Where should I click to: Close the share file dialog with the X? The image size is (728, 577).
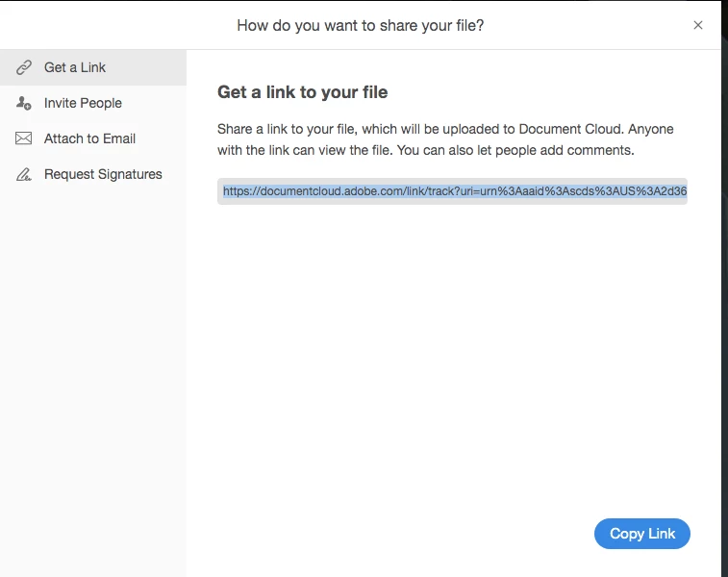tap(698, 25)
